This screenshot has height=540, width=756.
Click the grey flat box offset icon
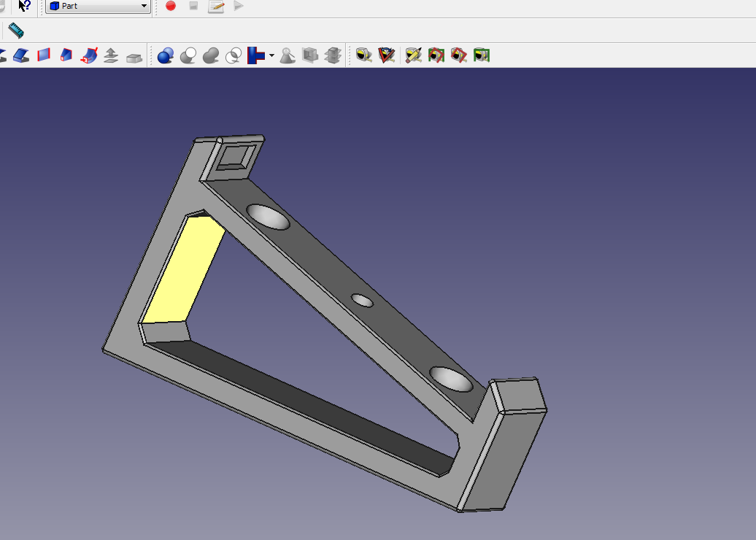click(134, 58)
